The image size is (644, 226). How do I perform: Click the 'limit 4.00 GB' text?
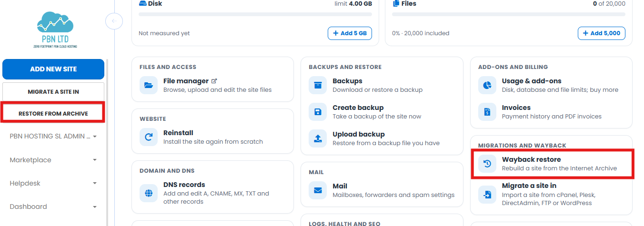(353, 3)
